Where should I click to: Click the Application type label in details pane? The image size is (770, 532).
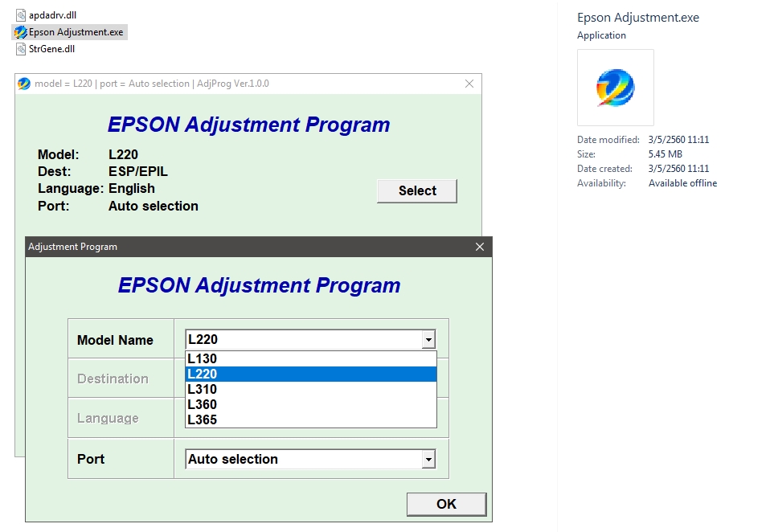click(601, 35)
